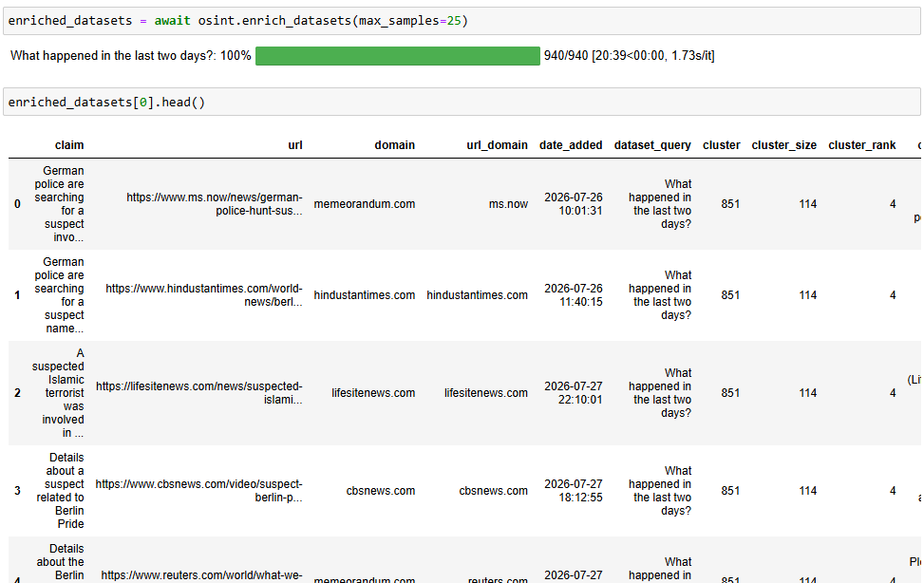Image resolution: width=924 pixels, height=583 pixels.
Task: Click the cluster value 851 in row 0
Action: click(x=730, y=204)
